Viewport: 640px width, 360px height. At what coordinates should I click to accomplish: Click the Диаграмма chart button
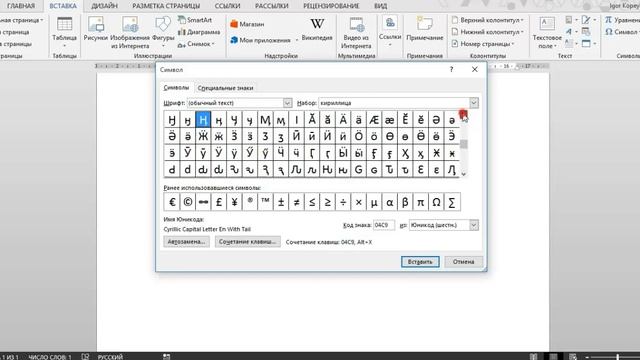click(x=199, y=32)
